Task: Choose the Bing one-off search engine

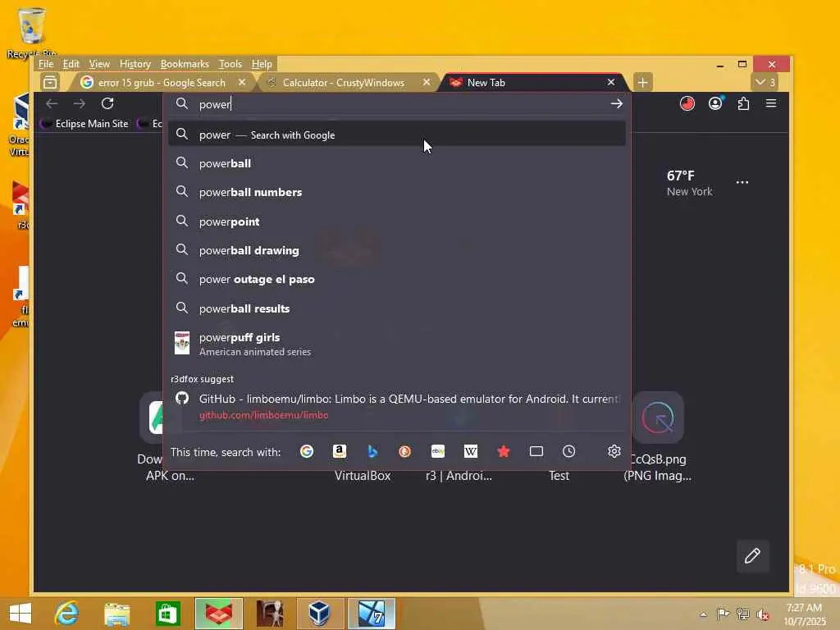Action: pyautogui.click(x=372, y=452)
